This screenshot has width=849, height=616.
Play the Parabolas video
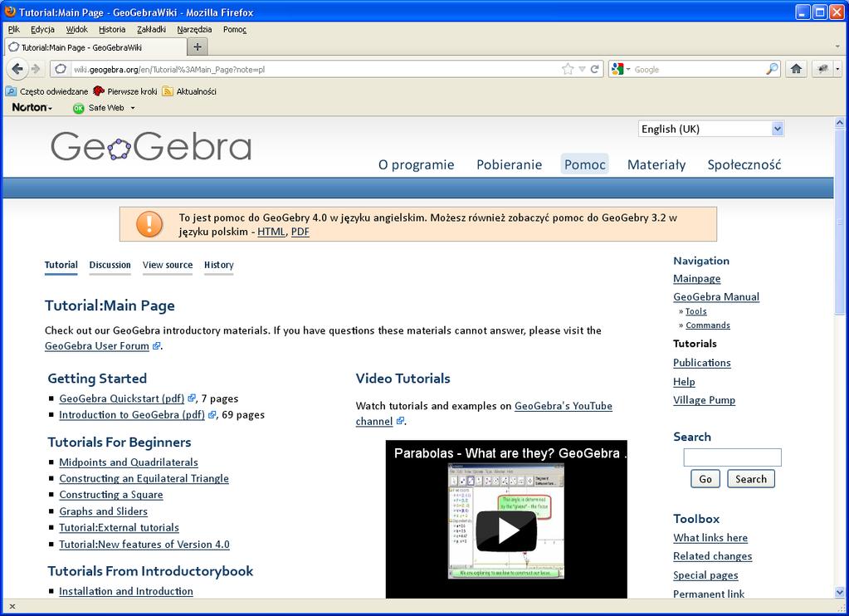click(505, 530)
